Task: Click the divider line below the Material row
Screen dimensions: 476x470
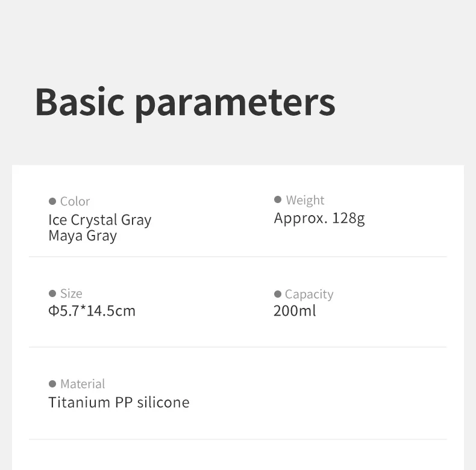Action: pos(237,439)
